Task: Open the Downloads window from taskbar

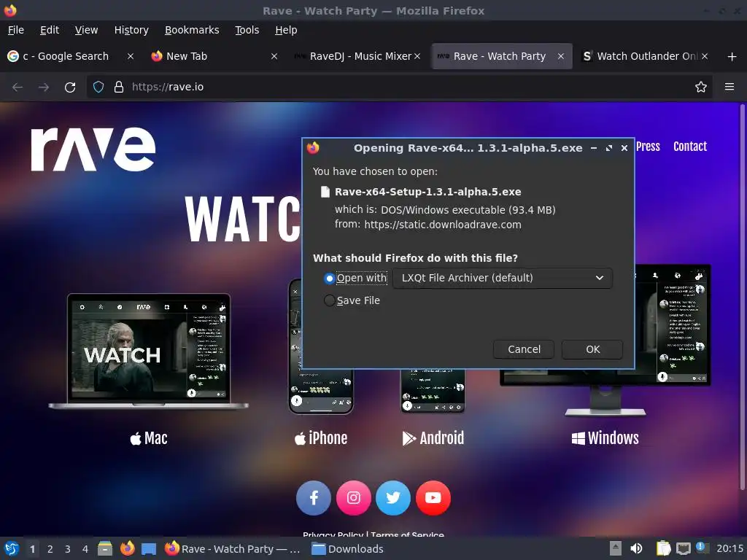Action: pyautogui.click(x=347, y=549)
